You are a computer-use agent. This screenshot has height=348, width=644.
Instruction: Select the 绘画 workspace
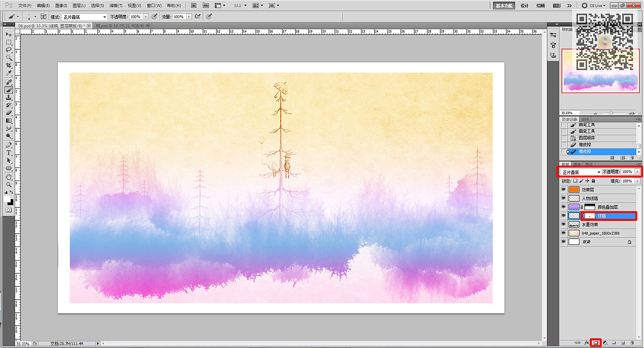[540, 6]
